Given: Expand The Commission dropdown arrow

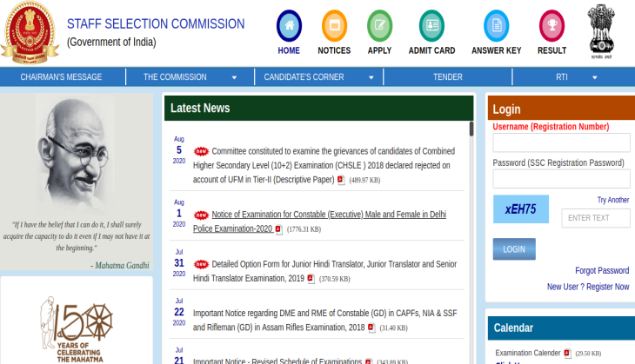Looking at the screenshot, I should tap(234, 77).
